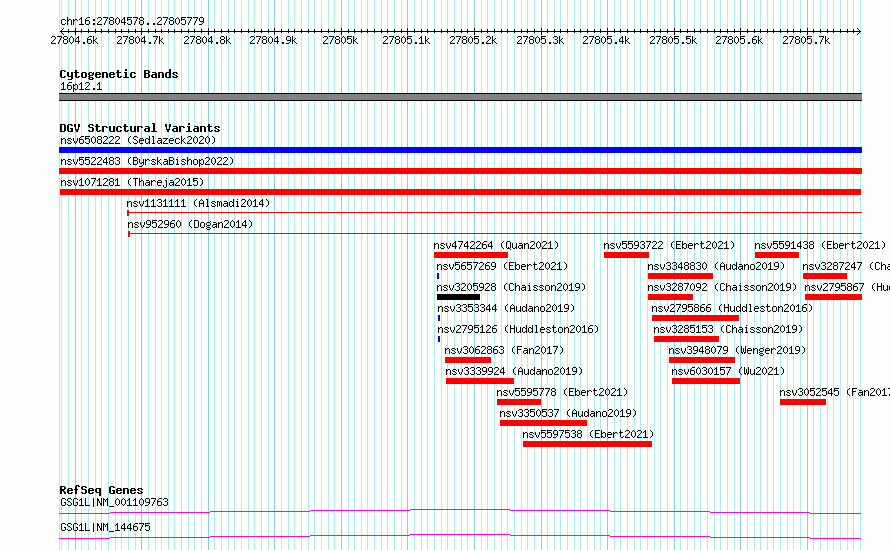890x550 pixels.
Task: Select the gray 16p12.1 cytogenetic band bar
Action: (x=460, y=97)
